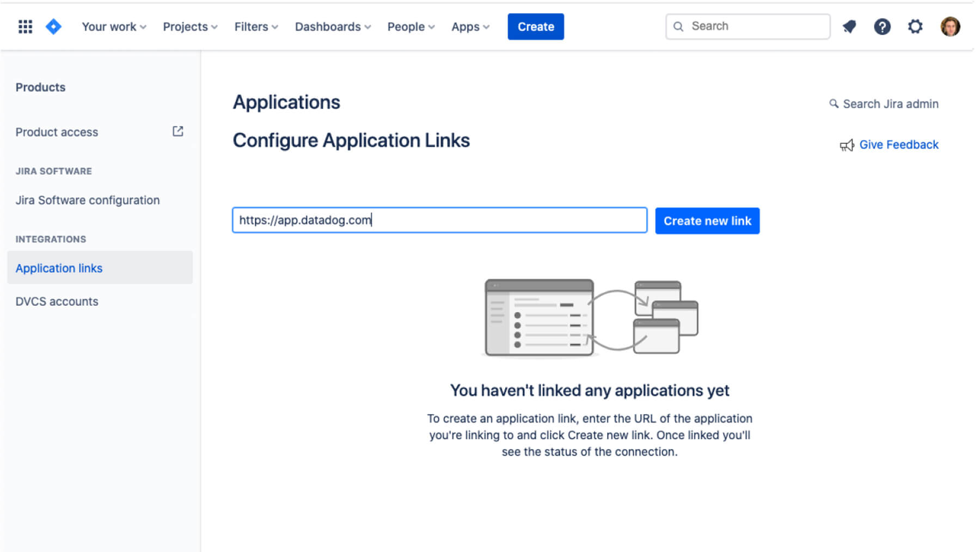Click the search magnifier in top bar
The width and height of the screenshot is (980, 552).
[x=678, y=26]
